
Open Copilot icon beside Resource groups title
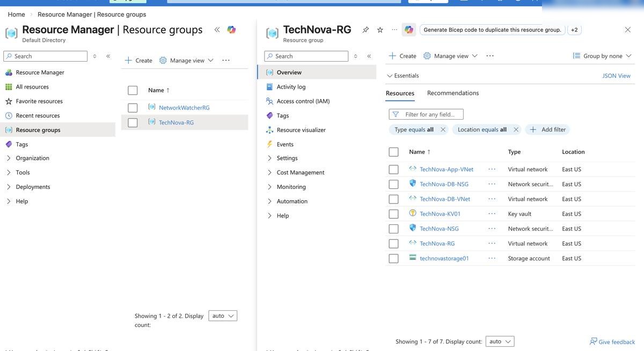tap(231, 30)
